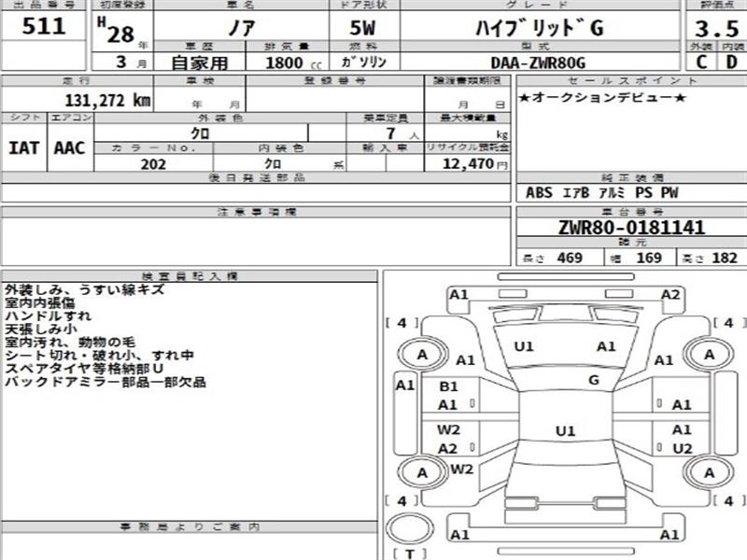The width and height of the screenshot is (747, 560).
Task: Select the note スペアタイヤ等格納部U
Action: click(x=84, y=369)
